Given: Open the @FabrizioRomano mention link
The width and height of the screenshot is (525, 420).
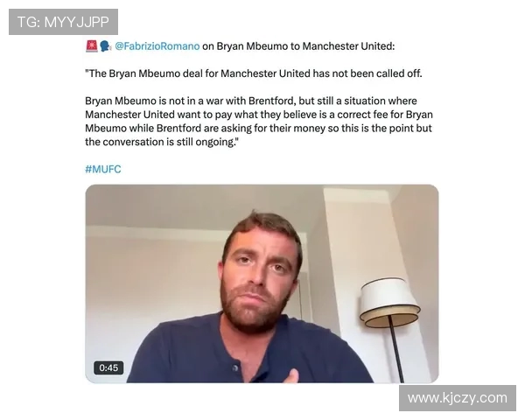Looking at the screenshot, I should coord(157,46).
